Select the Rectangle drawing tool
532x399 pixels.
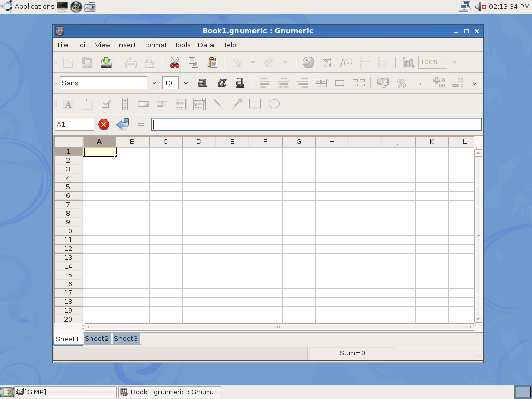point(255,104)
